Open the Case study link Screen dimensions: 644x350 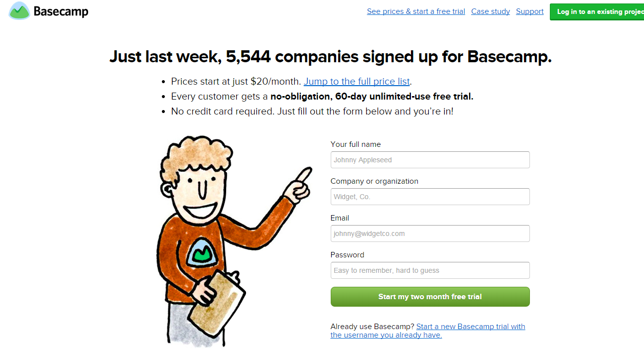491,11
